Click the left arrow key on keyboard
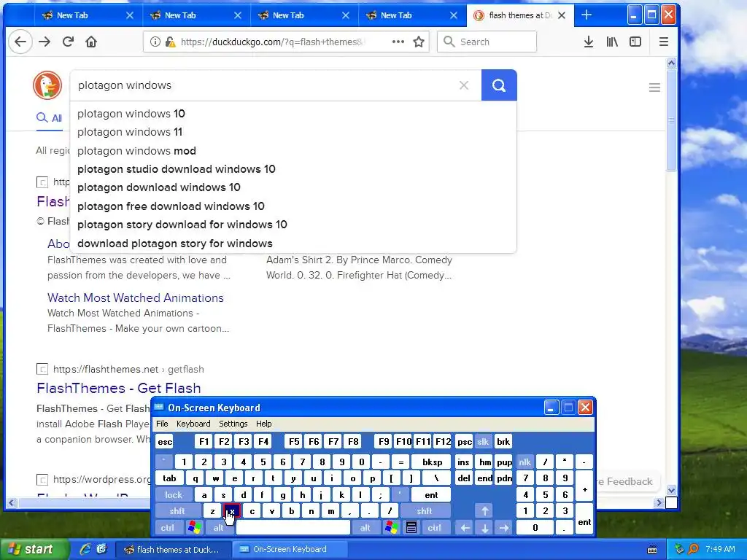Screen dimensions: 747x560 [465, 528]
